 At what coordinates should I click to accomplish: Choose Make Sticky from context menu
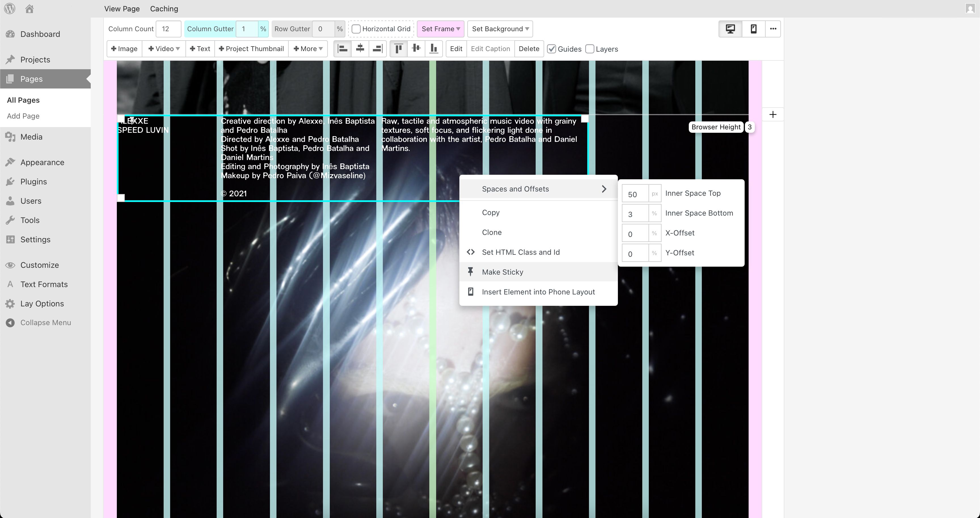pyautogui.click(x=502, y=272)
